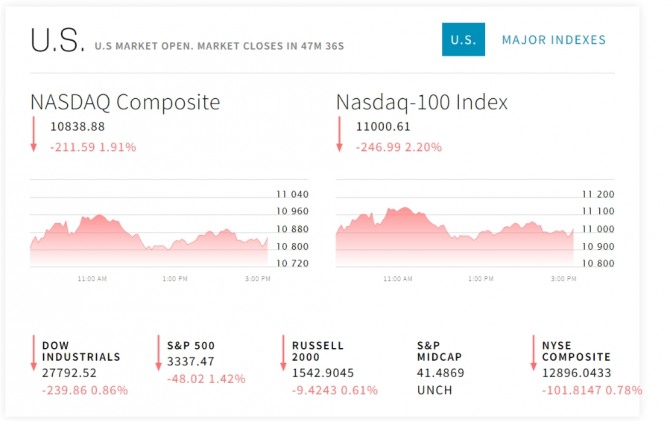Open the S&P 500 index link
Screen dimensions: 670x421
(x=191, y=346)
